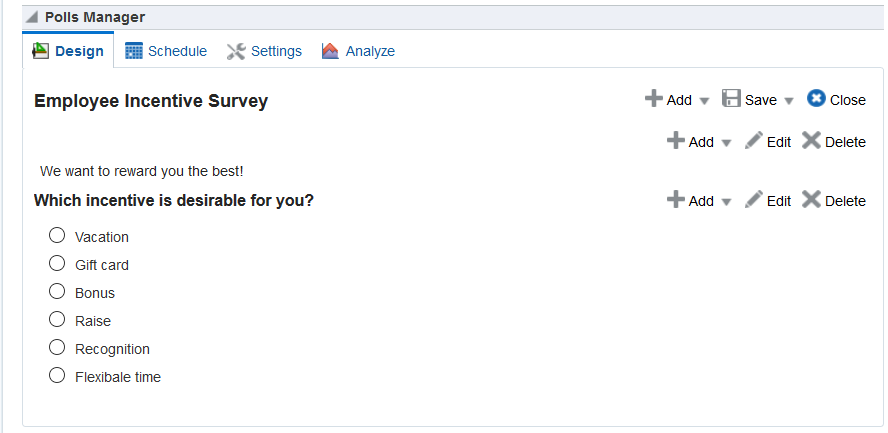888x433 pixels.
Task: Open the Analyze tab
Action: click(370, 51)
